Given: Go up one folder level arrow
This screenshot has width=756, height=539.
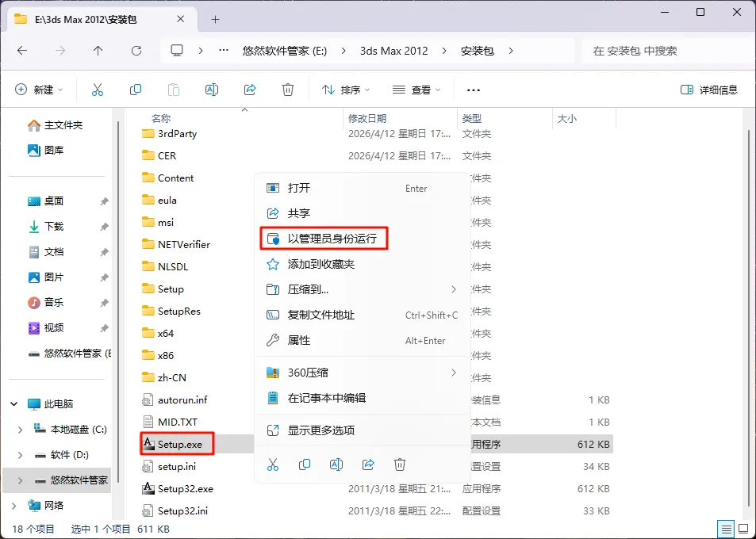Looking at the screenshot, I should 98,51.
